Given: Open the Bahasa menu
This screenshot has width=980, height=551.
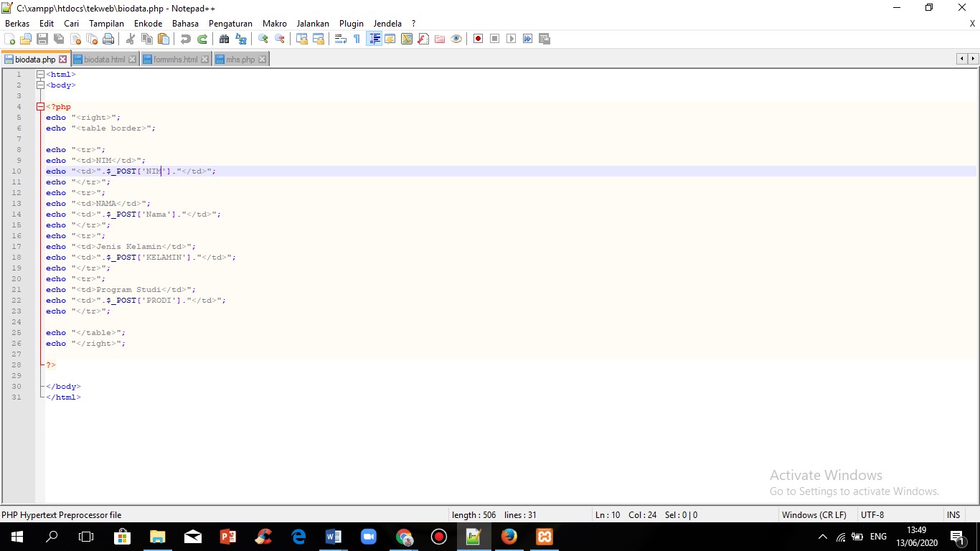Looking at the screenshot, I should [185, 24].
